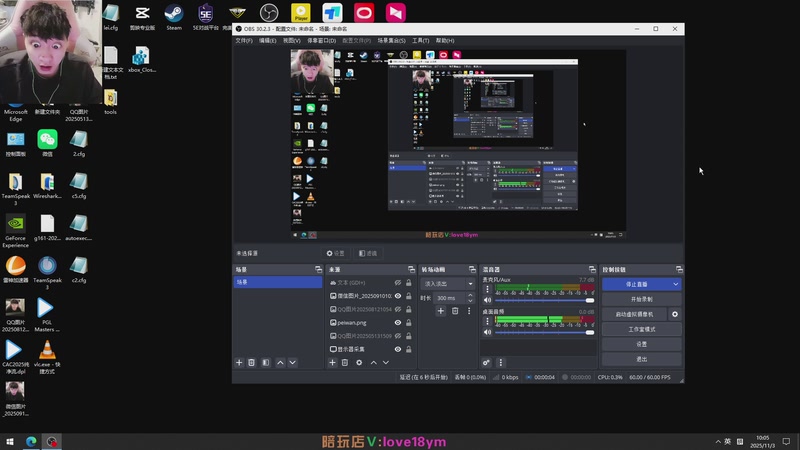Viewport: 800px width, 450px height.
Task: Click the Stop Streaming button
Action: click(x=636, y=284)
